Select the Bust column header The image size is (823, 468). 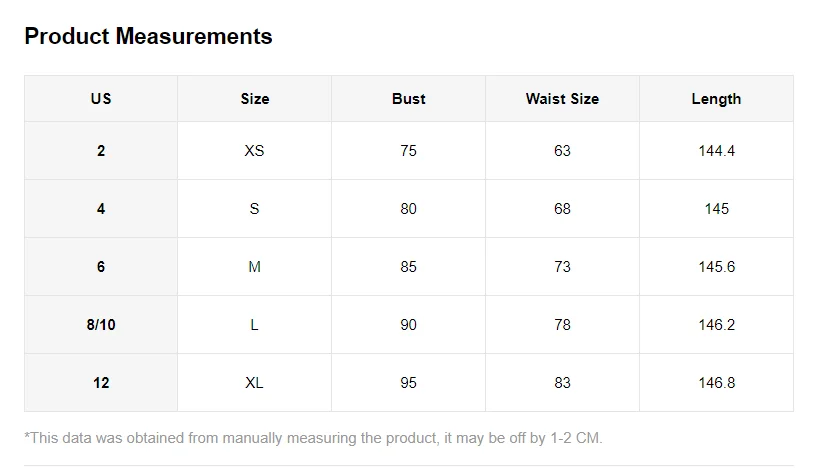coord(408,99)
